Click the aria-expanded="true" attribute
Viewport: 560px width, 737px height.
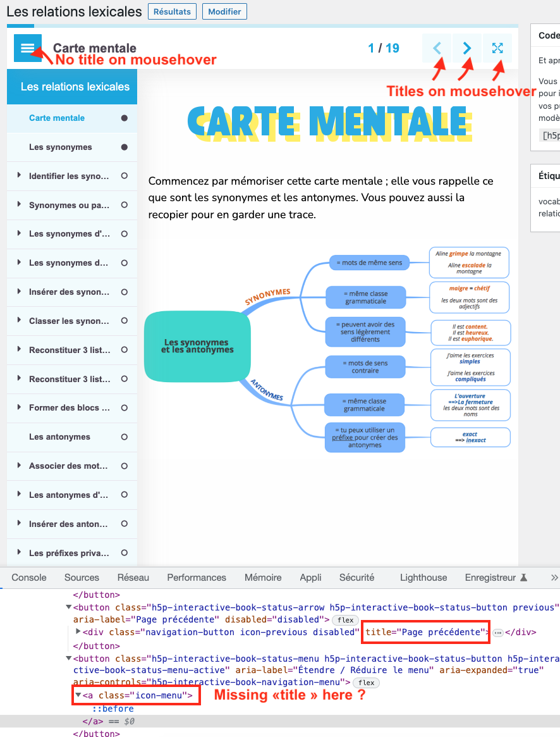pos(491,670)
